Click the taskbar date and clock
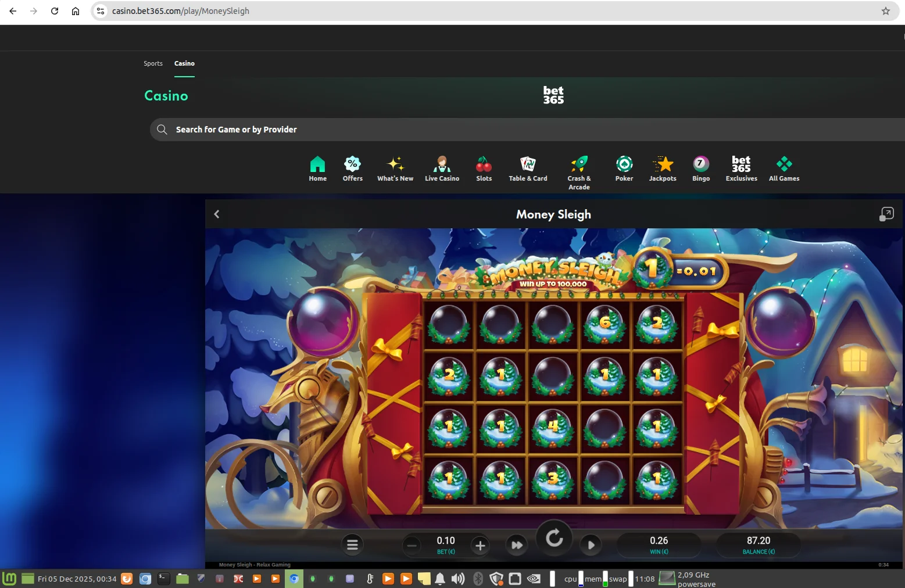 click(77, 579)
